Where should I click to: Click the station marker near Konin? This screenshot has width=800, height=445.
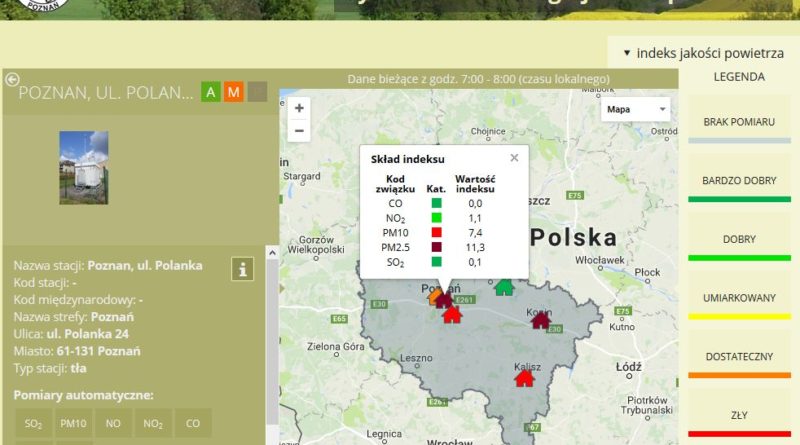(541, 319)
